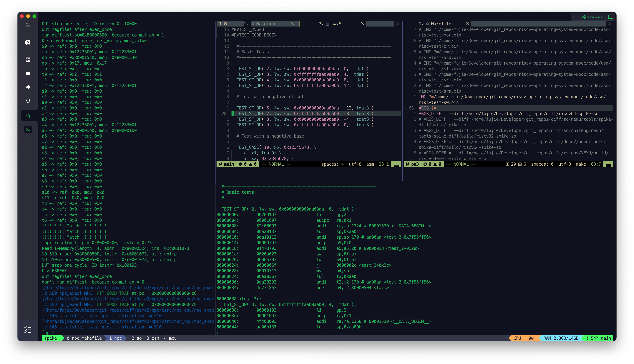Select tmux window 1 npc
634x364 pixels.
tap(115, 338)
